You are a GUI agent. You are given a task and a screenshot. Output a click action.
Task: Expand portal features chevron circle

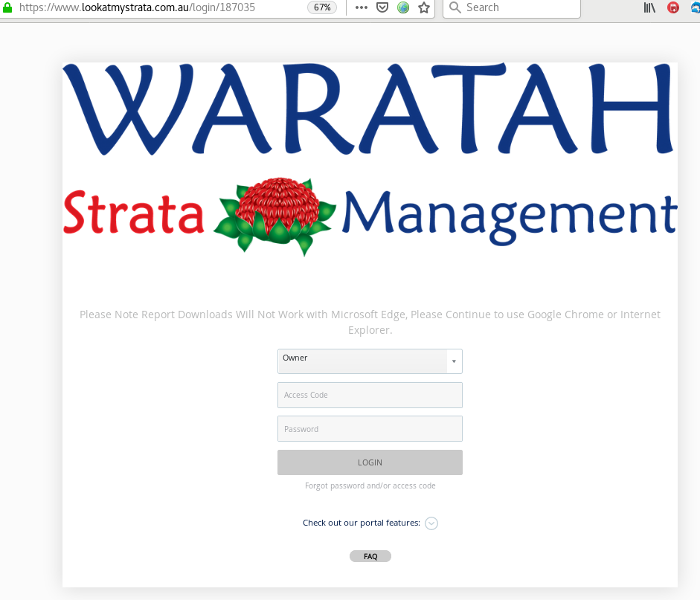tap(431, 523)
